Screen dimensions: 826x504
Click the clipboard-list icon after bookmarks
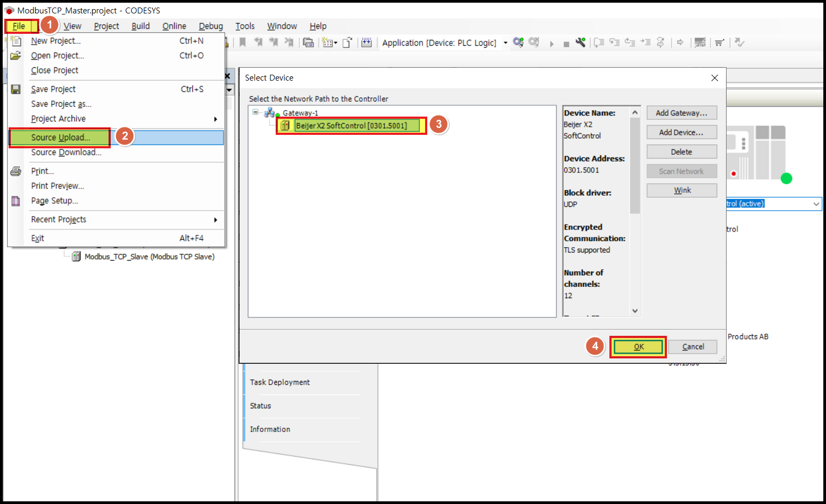point(308,42)
